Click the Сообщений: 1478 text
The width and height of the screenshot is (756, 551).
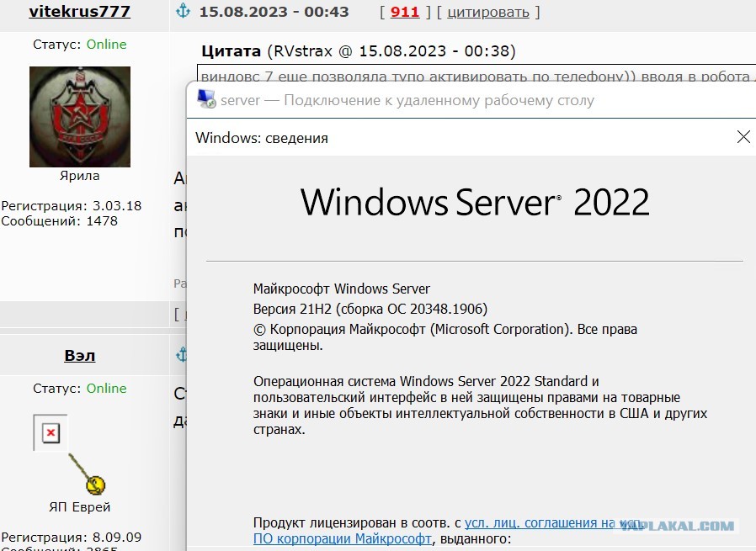[59, 221]
